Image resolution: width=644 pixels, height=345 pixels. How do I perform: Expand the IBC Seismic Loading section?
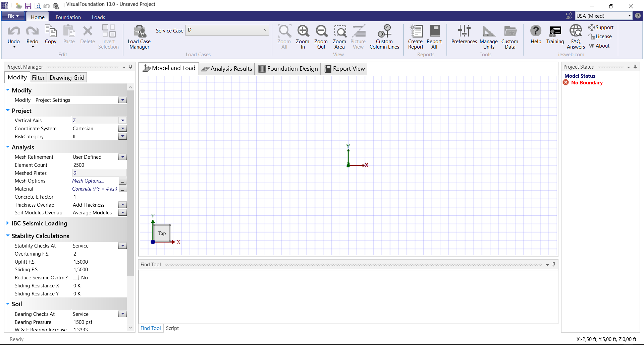click(x=8, y=223)
